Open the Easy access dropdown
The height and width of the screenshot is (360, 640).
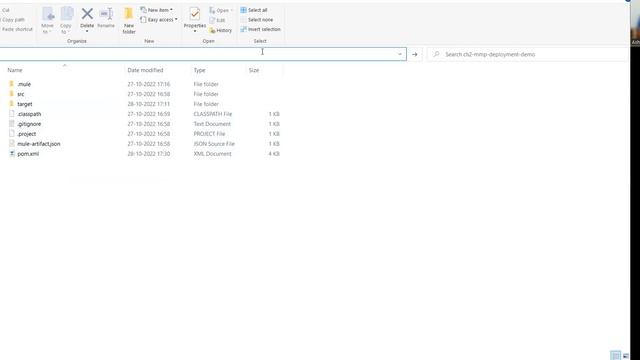[159, 20]
